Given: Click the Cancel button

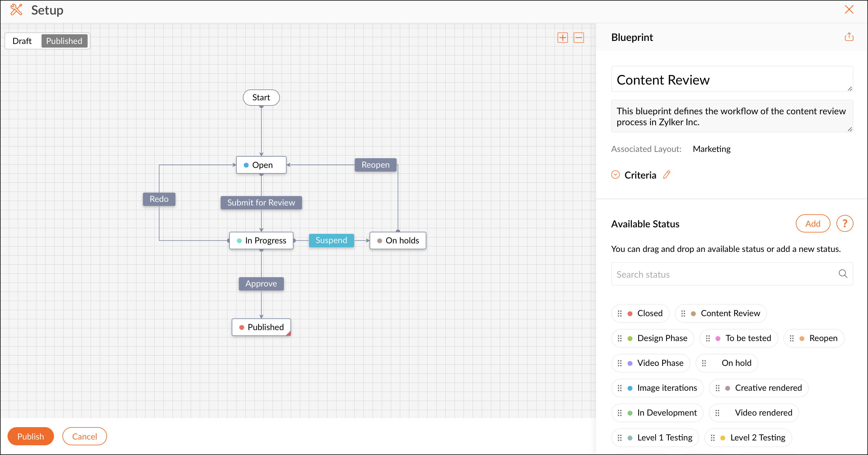Looking at the screenshot, I should [x=84, y=437].
